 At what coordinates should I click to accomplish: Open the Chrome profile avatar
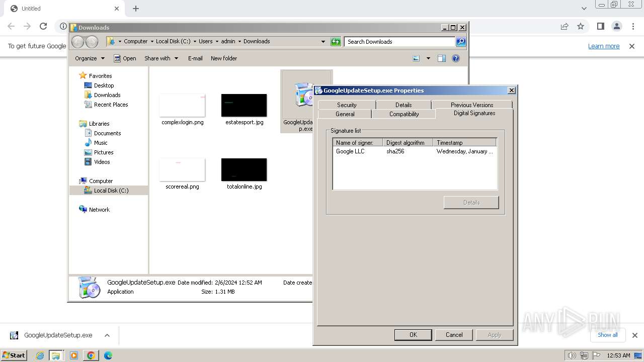point(616,26)
